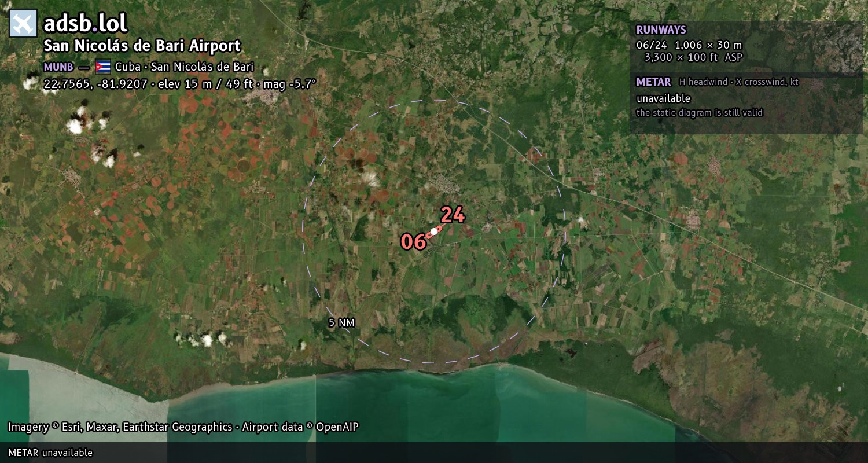Open the RUNWAYS panel heading
Screen dimensions: 868x463
pos(661,30)
